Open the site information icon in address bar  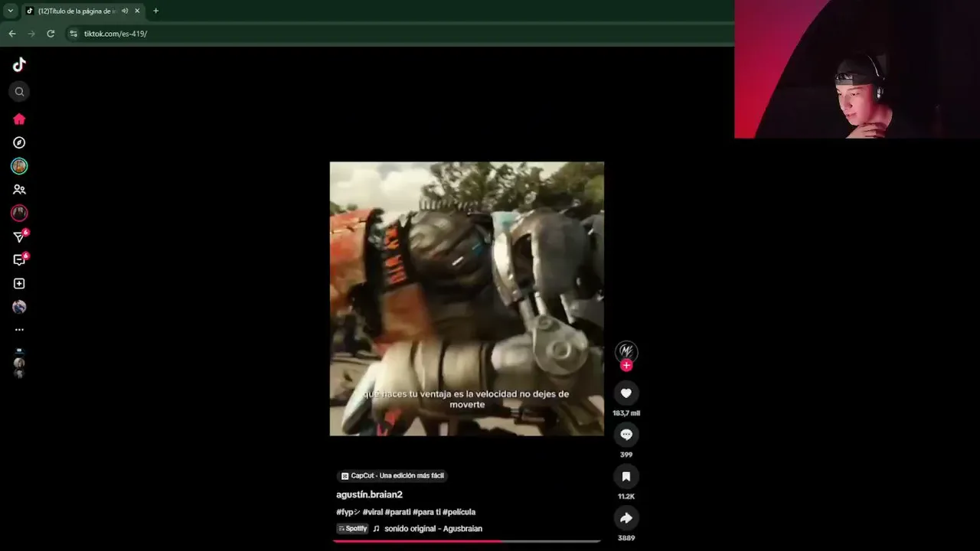tap(73, 34)
